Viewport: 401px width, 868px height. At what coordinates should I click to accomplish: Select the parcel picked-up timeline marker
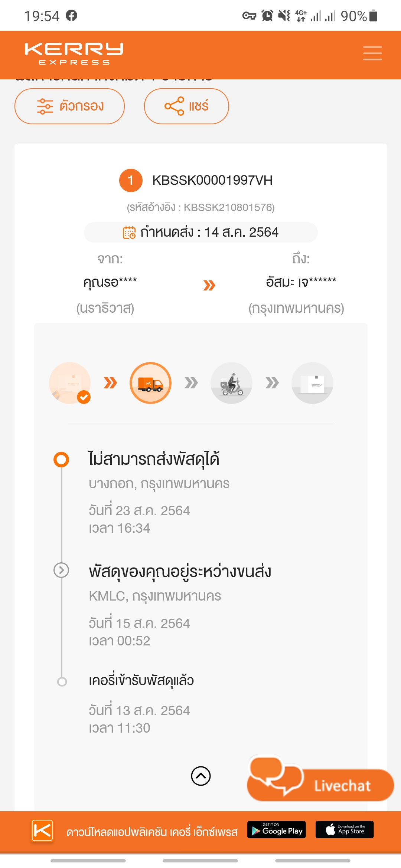coord(62,681)
